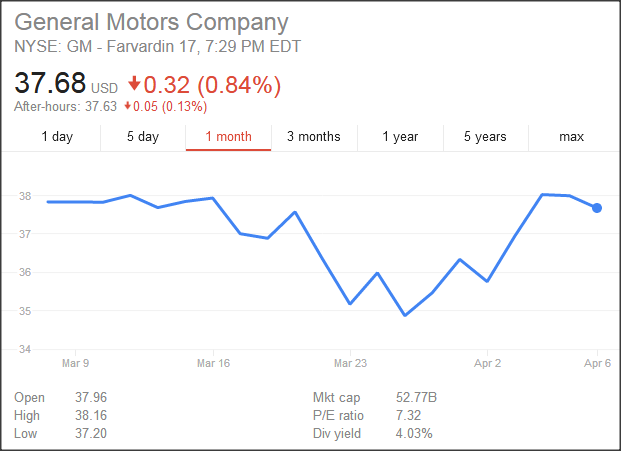621x451 pixels.
Task: Click the small after-hours red down arrow
Action: [x=128, y=106]
